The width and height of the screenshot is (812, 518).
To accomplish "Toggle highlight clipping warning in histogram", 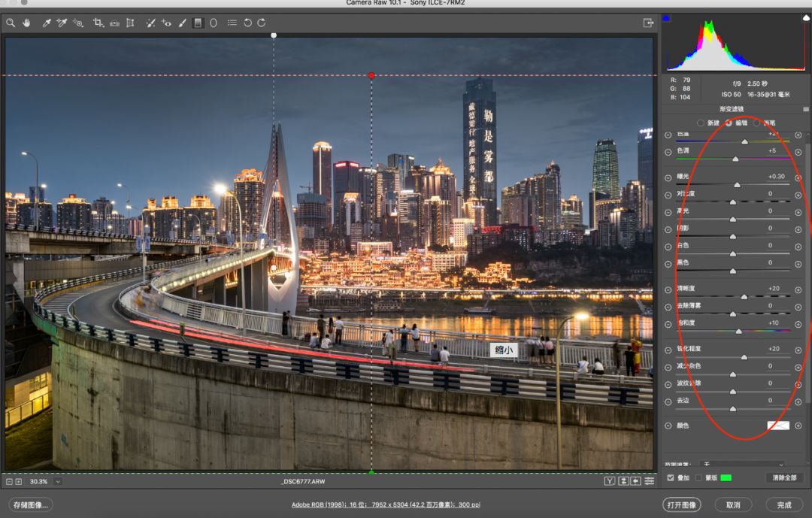I will point(806,18).
